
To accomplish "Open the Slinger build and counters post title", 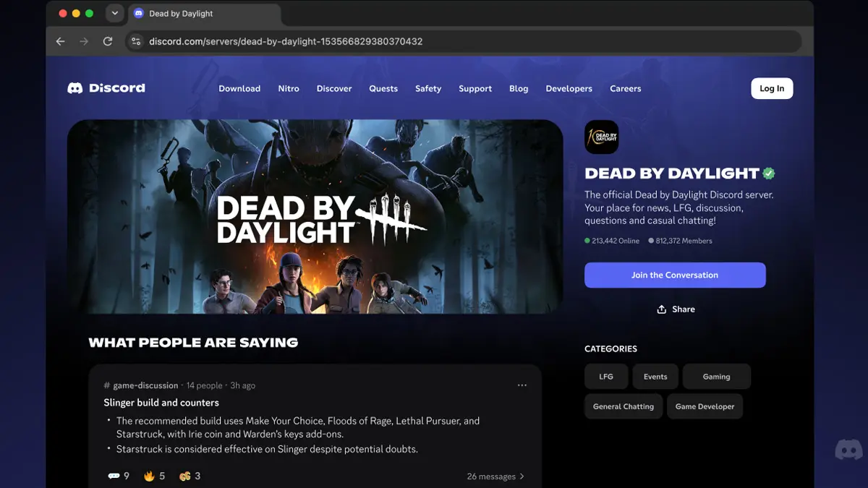I will pyautogui.click(x=161, y=403).
